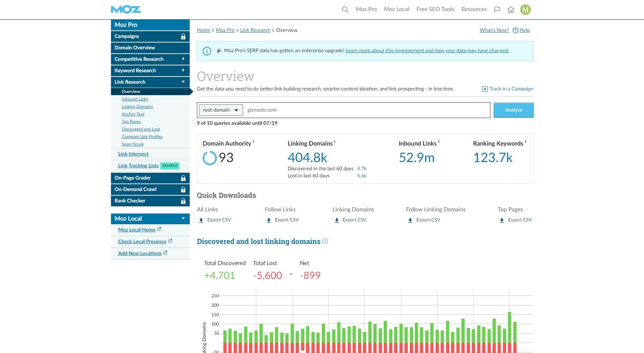Open Free SEO Tools menu
Image resolution: width=644 pixels, height=353 pixels.
click(435, 9)
